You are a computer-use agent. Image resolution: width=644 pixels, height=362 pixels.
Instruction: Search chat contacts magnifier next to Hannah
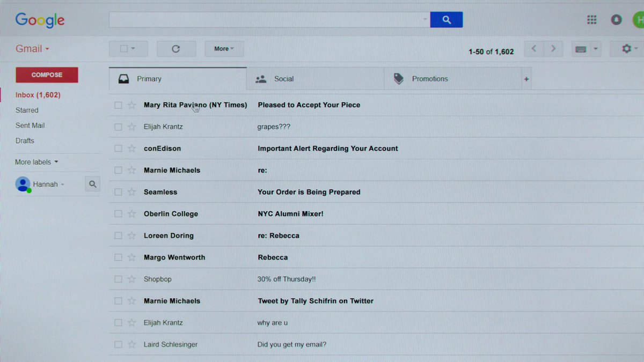pyautogui.click(x=93, y=184)
